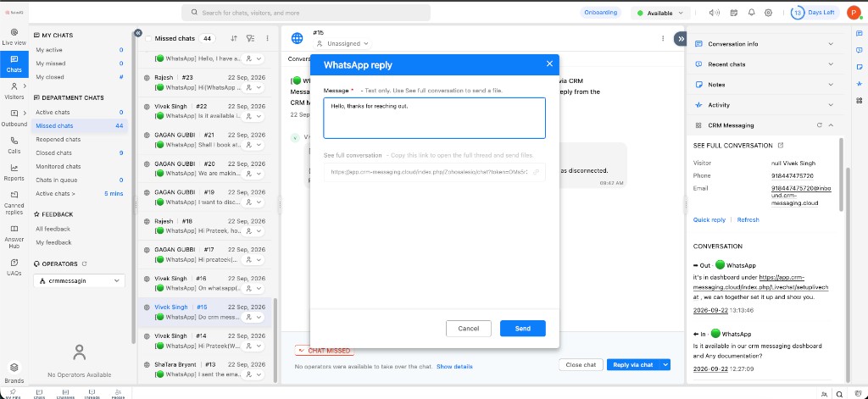Click the Reply via chat button
The width and height of the screenshot is (868, 399).
pos(633,364)
